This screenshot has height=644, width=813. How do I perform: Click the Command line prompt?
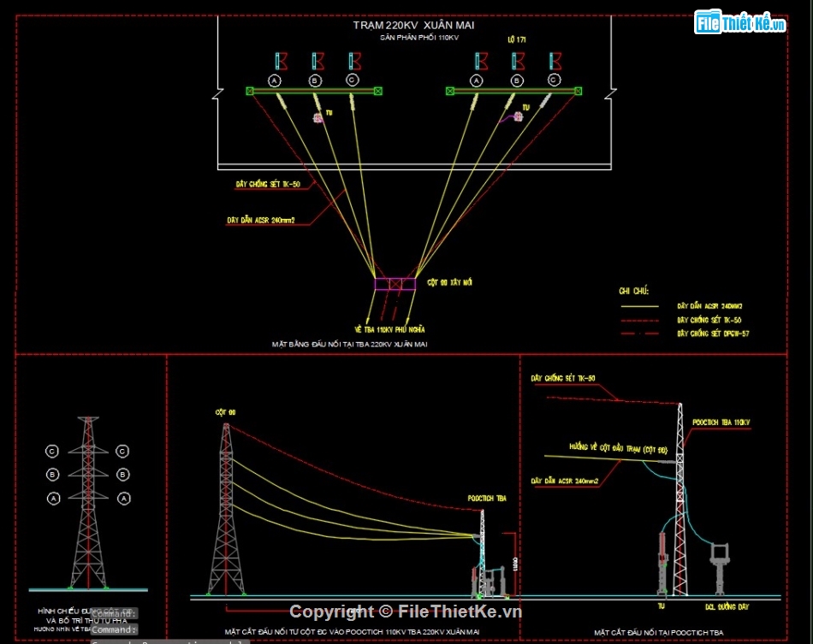(x=113, y=629)
